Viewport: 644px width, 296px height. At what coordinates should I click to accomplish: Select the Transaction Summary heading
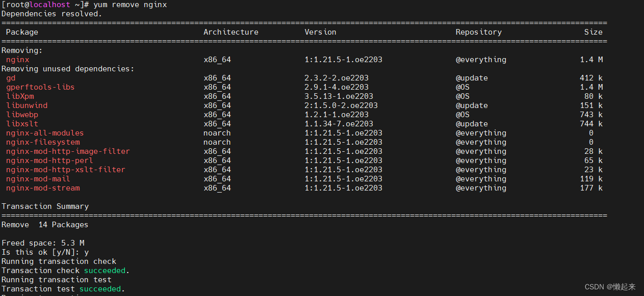point(45,206)
